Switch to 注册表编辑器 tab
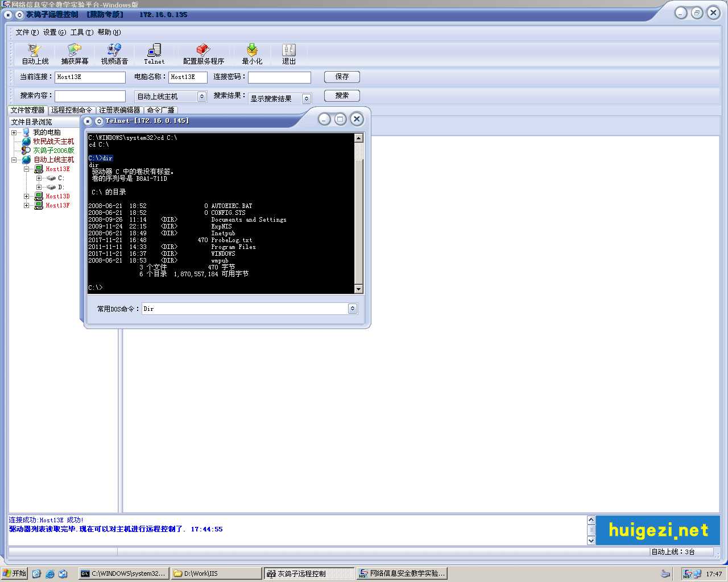The width and height of the screenshot is (728, 582). coord(119,110)
